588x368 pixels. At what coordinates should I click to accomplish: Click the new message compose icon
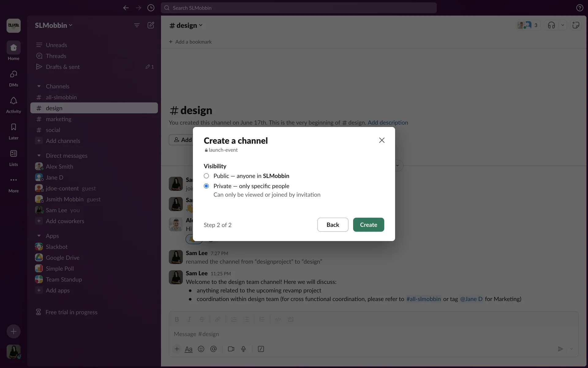pyautogui.click(x=151, y=25)
